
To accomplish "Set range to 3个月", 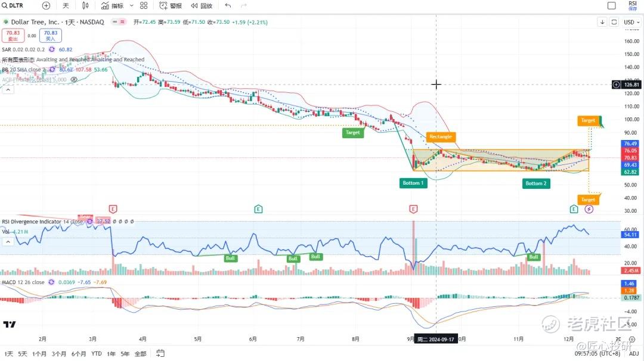I will point(58,354).
